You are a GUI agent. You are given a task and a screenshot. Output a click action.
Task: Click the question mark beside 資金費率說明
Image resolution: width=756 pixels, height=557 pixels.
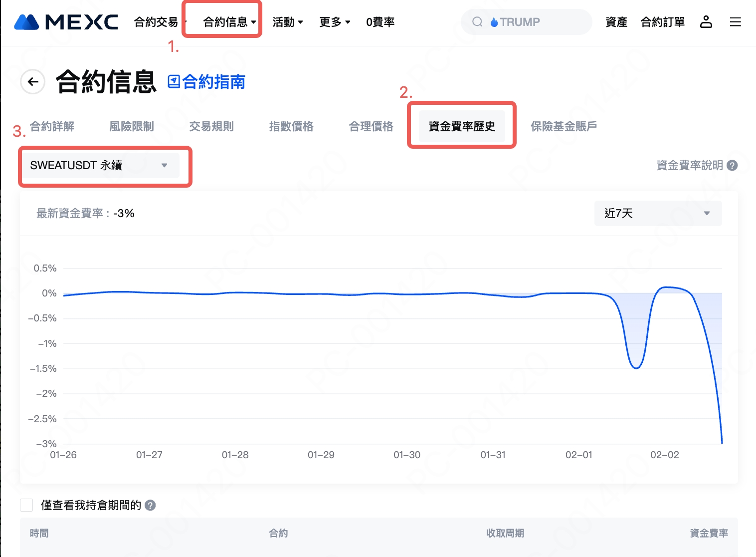coord(732,166)
